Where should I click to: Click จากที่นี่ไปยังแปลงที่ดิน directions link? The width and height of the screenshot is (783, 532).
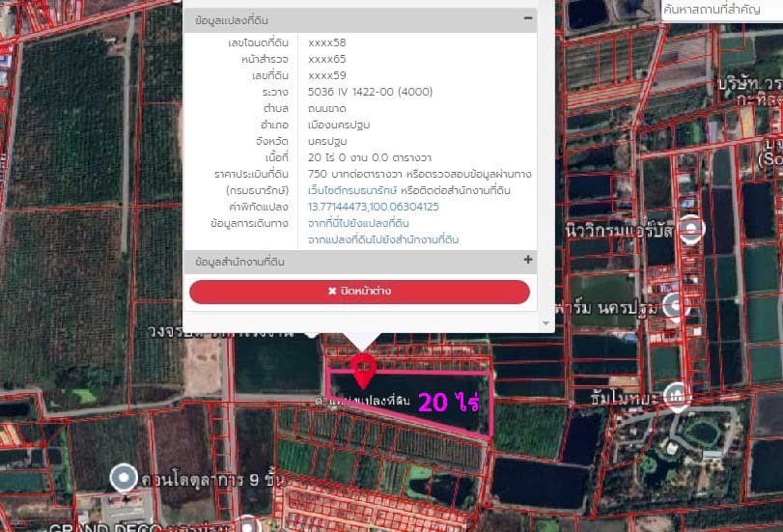(x=358, y=223)
